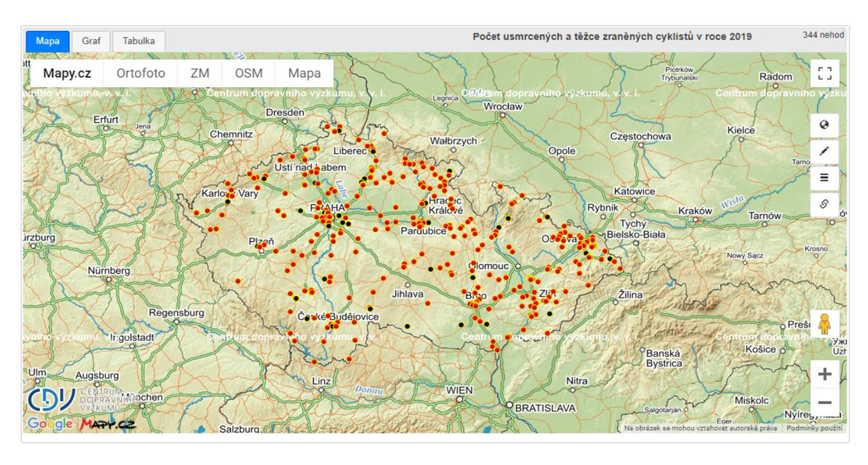Switch to the Mapa base layer option
The width and height of the screenshot is (868, 465).
(304, 73)
